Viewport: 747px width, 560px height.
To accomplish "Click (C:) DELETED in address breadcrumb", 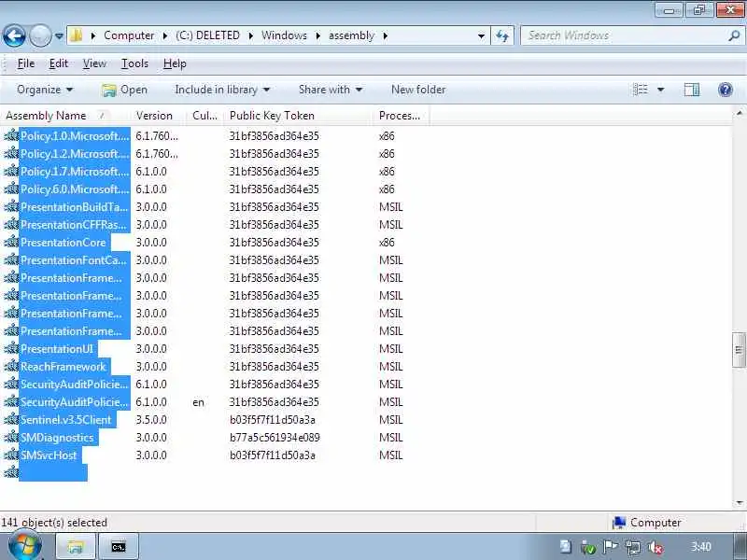I will [207, 35].
